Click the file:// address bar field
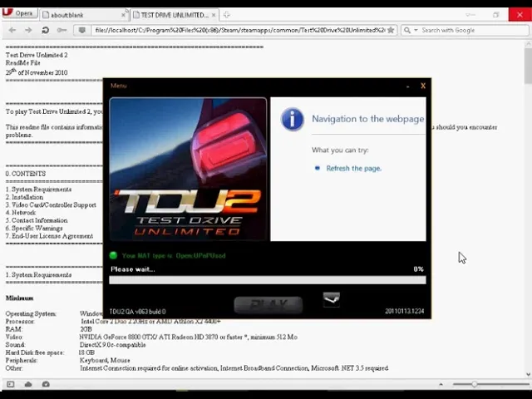This screenshot has height=399, width=532. pyautogui.click(x=239, y=30)
